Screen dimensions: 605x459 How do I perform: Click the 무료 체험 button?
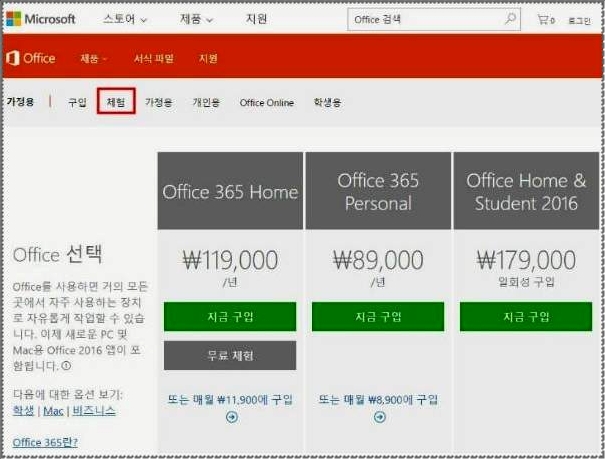point(230,355)
